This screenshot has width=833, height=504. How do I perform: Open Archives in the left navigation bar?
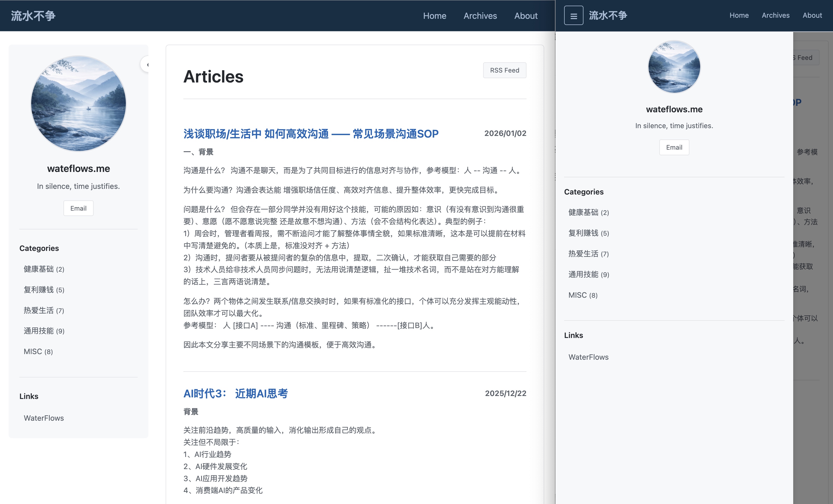[x=480, y=16]
